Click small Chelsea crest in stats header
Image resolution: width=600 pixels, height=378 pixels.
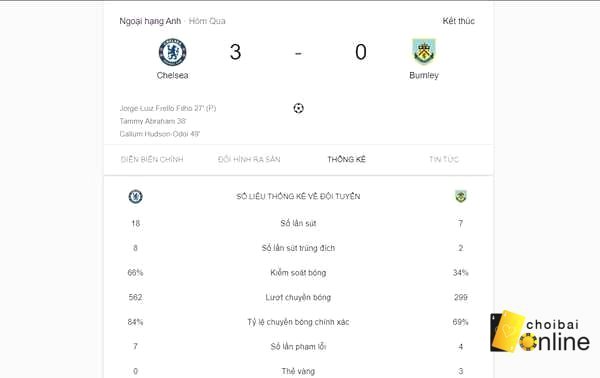[x=135, y=196]
